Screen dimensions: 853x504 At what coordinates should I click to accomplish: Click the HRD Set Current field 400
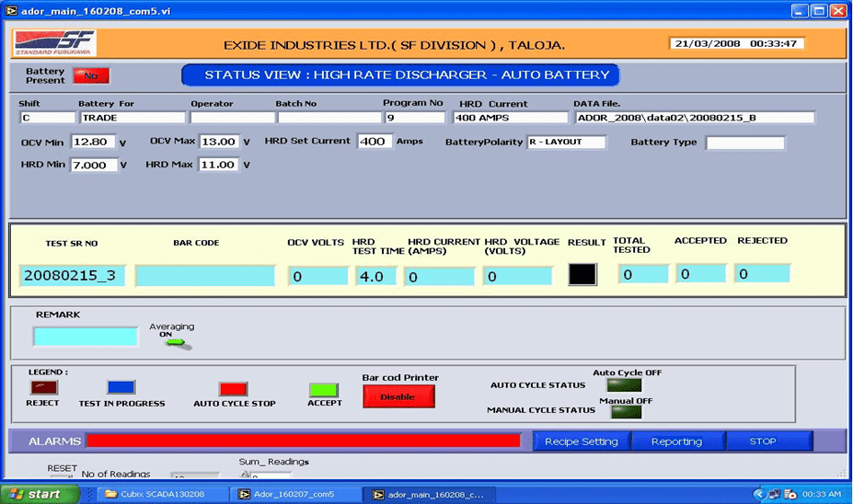375,142
